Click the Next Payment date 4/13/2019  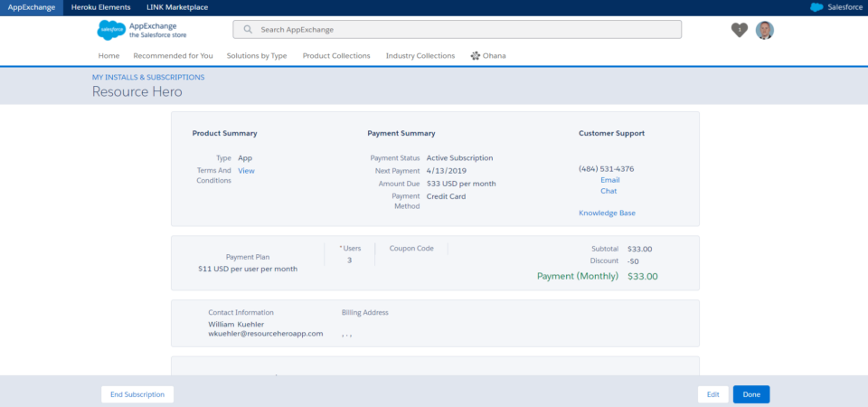[447, 171]
